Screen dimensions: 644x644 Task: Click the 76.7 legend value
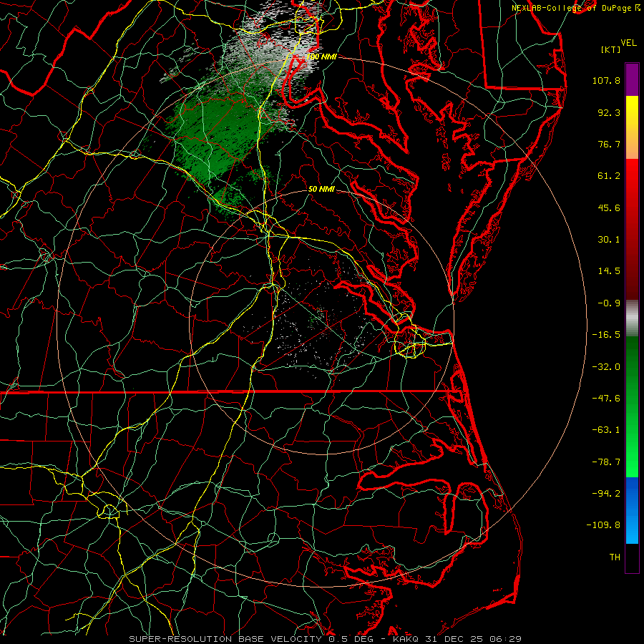click(609, 144)
